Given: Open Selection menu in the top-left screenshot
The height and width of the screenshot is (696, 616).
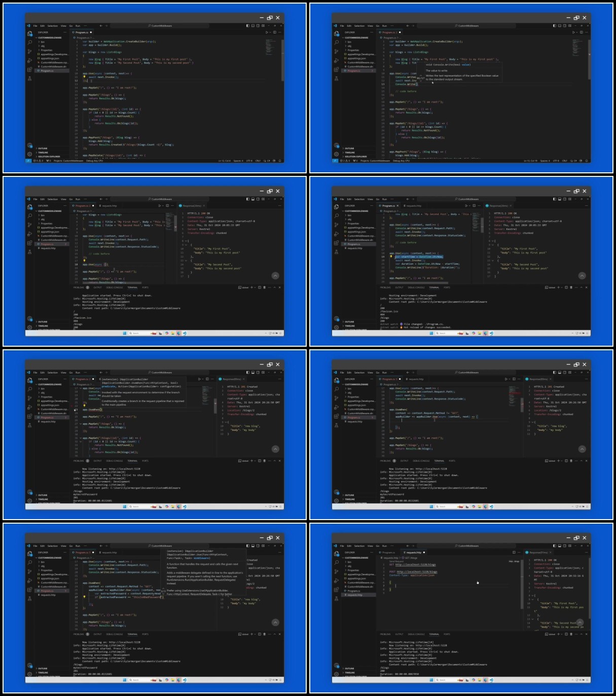Looking at the screenshot, I should coord(53,26).
